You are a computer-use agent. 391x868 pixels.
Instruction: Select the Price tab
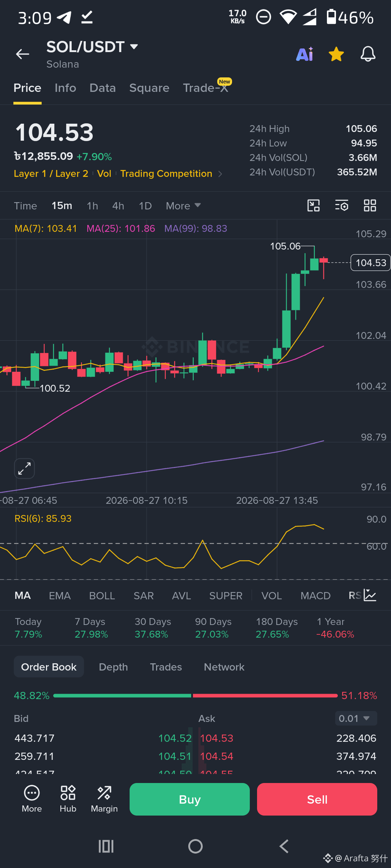tap(28, 88)
